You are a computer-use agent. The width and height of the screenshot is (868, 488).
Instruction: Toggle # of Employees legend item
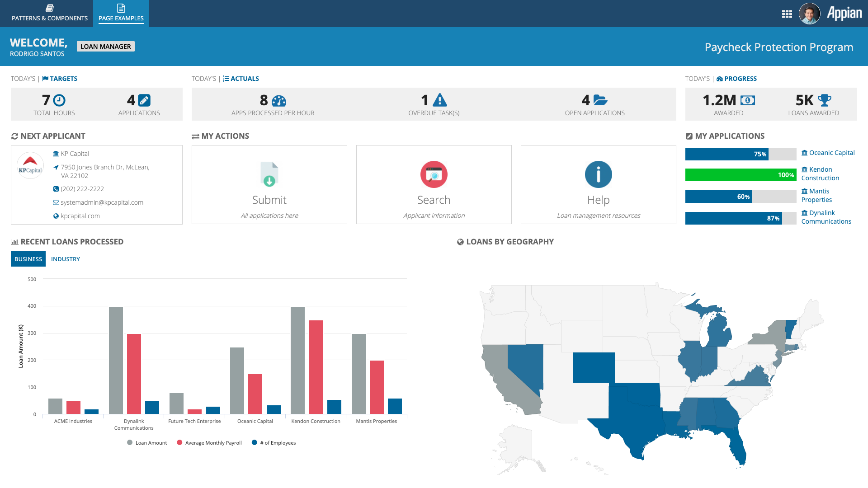(x=274, y=443)
